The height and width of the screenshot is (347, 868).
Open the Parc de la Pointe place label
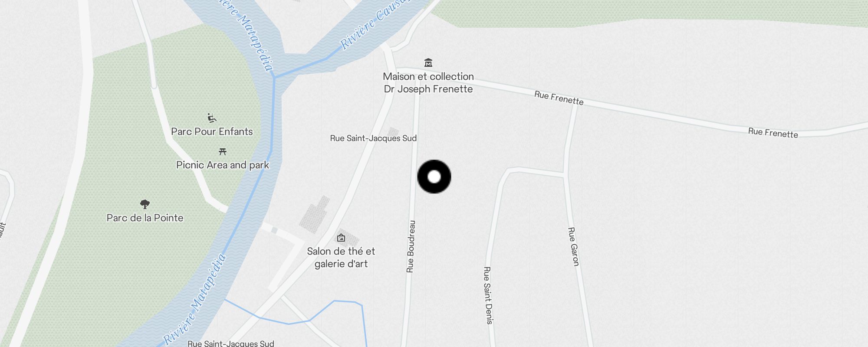145,218
